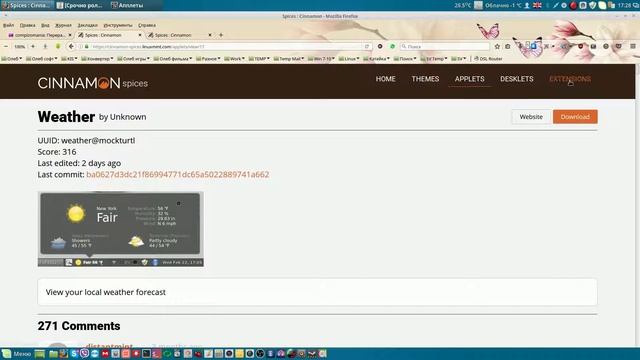Open the DSL Router bookmark

(x=488, y=59)
